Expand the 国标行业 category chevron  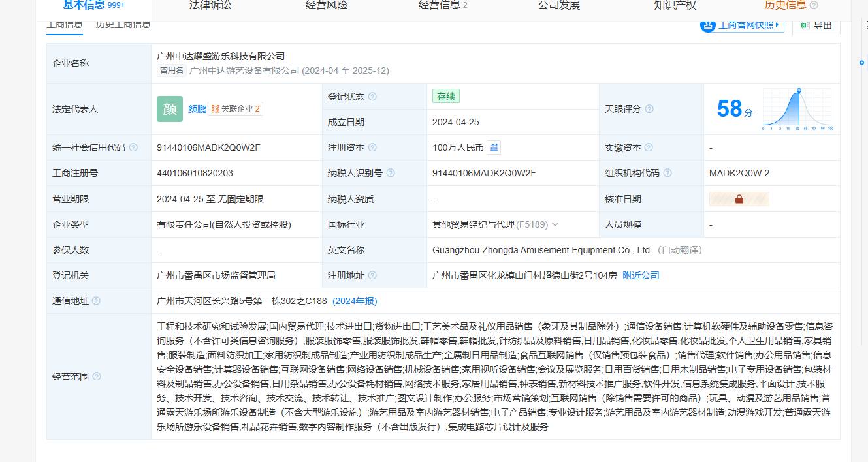pos(555,224)
